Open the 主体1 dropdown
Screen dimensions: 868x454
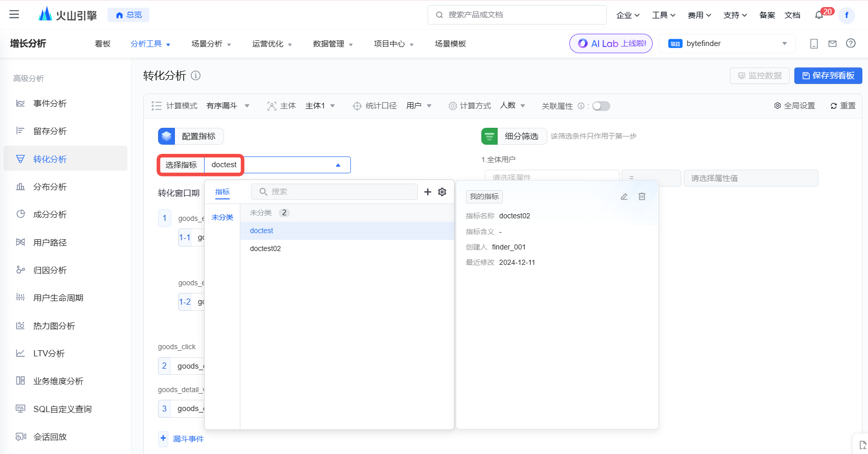tap(320, 106)
